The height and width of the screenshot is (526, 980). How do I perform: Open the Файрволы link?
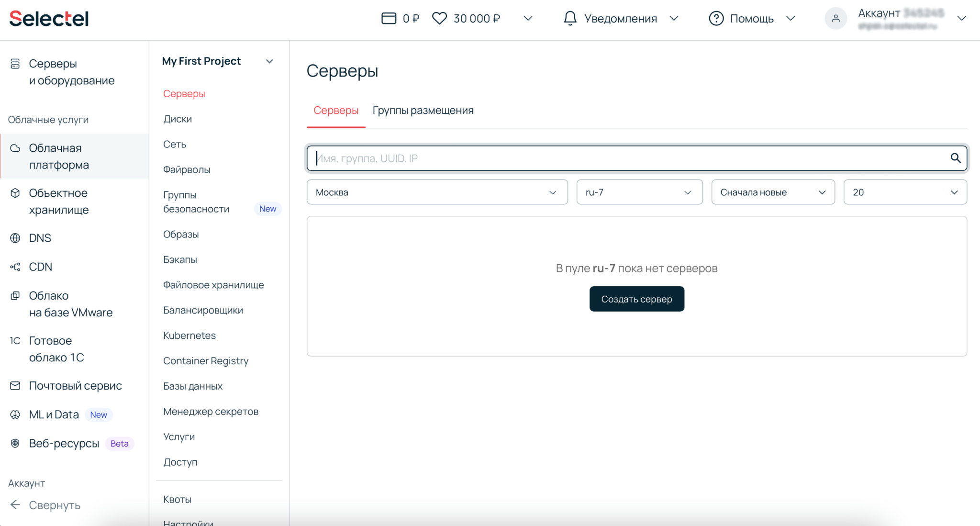187,169
